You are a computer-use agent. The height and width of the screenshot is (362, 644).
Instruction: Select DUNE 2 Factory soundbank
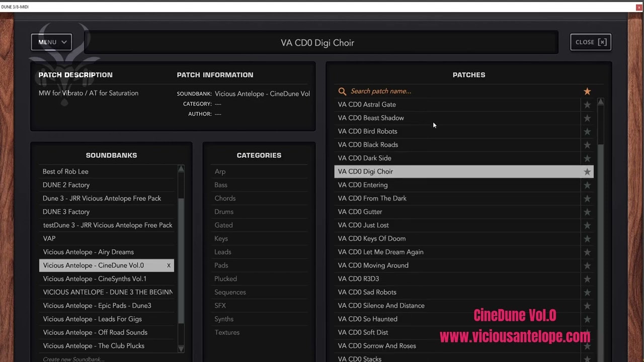pos(107,185)
